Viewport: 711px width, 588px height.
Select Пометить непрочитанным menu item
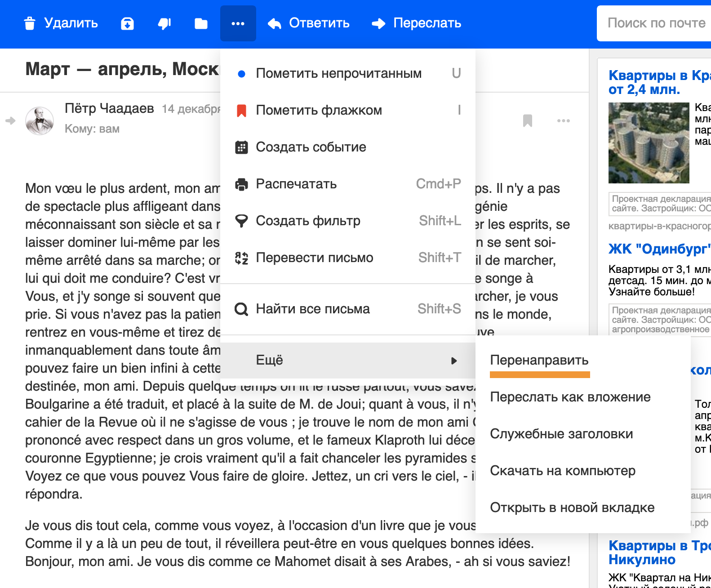348,73
